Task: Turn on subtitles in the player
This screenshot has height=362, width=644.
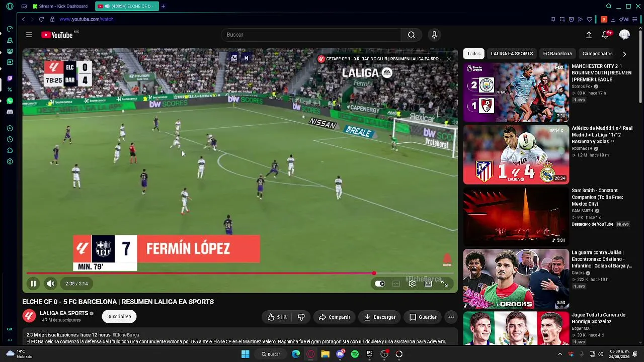Action: (x=396, y=284)
